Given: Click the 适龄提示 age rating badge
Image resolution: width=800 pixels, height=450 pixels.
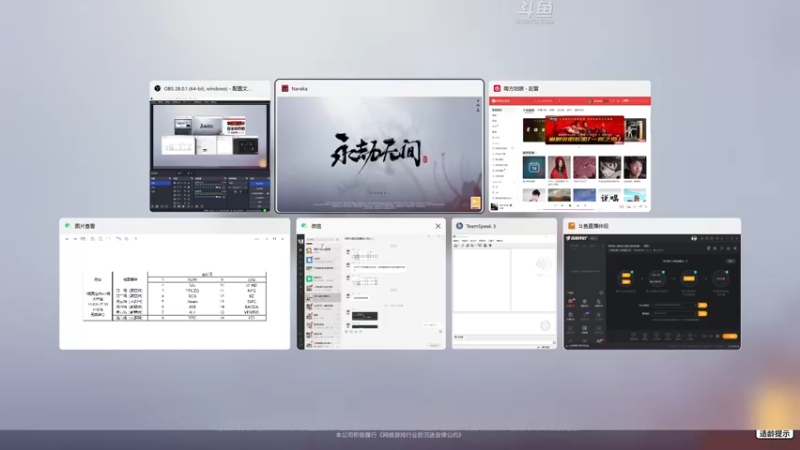Looking at the screenshot, I should [x=774, y=434].
